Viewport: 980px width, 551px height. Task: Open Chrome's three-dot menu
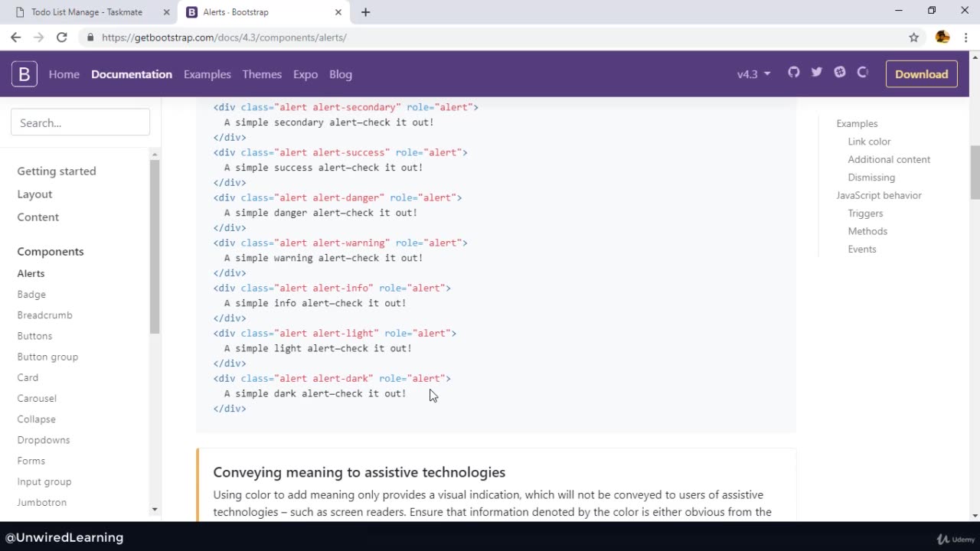click(966, 37)
